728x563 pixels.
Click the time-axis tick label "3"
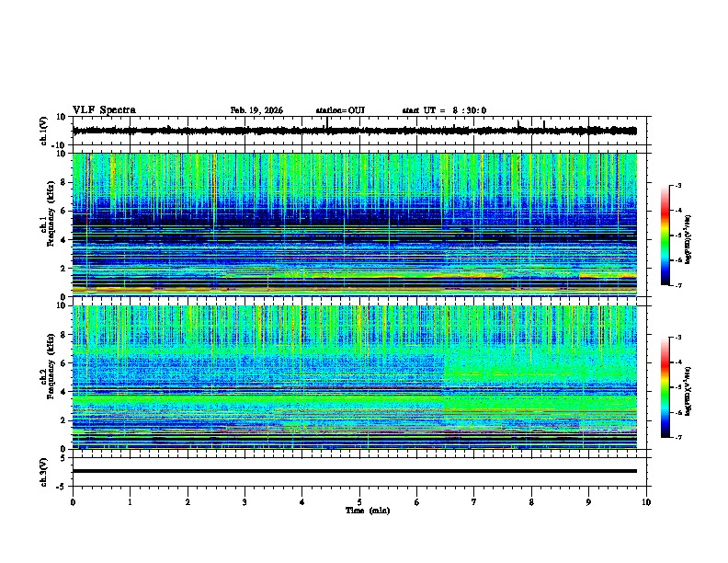245,502
